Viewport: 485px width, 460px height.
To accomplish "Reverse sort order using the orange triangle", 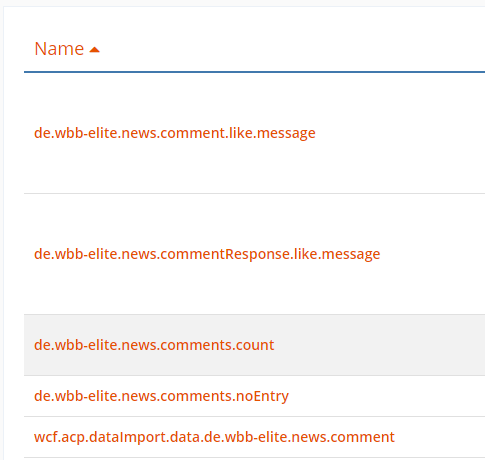I will coord(95,50).
